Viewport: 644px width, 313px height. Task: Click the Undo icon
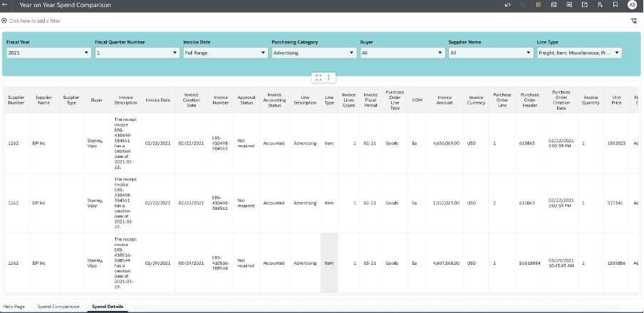508,5
